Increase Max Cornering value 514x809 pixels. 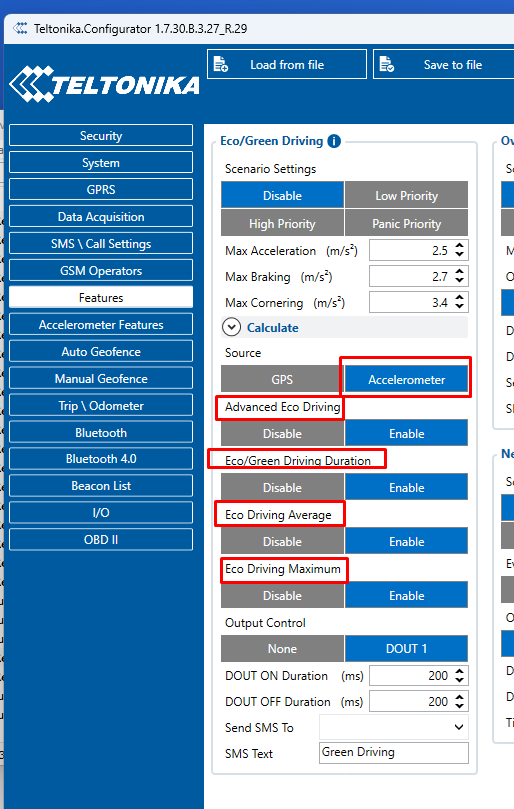click(459, 297)
